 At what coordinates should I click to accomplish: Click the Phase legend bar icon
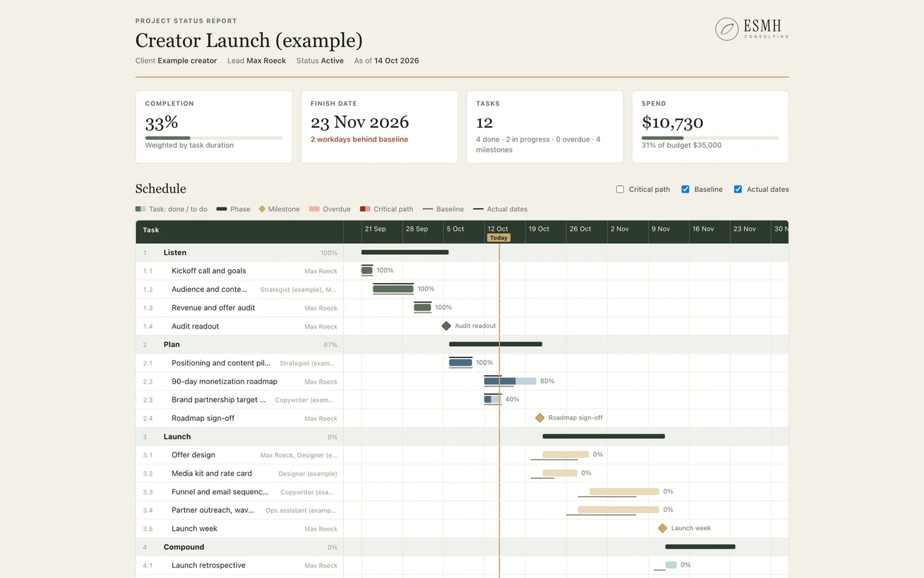coord(222,209)
